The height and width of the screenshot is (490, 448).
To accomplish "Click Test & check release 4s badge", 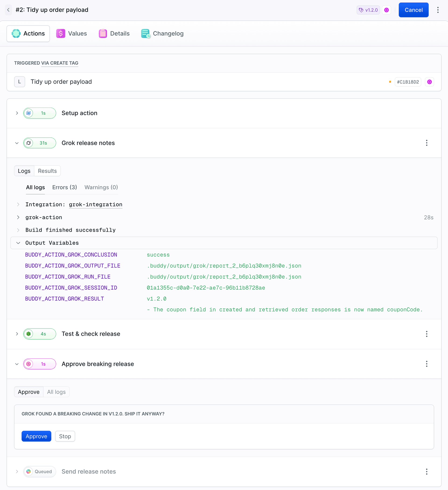I will coord(40,334).
